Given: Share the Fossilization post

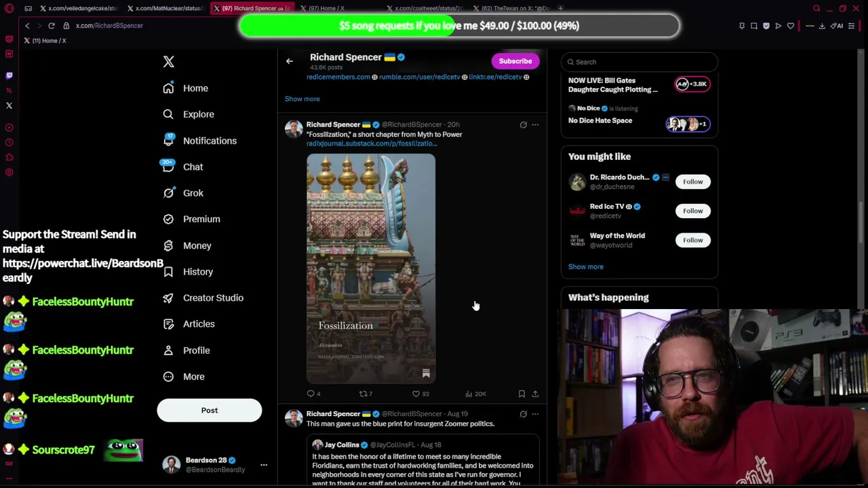Looking at the screenshot, I should point(535,394).
